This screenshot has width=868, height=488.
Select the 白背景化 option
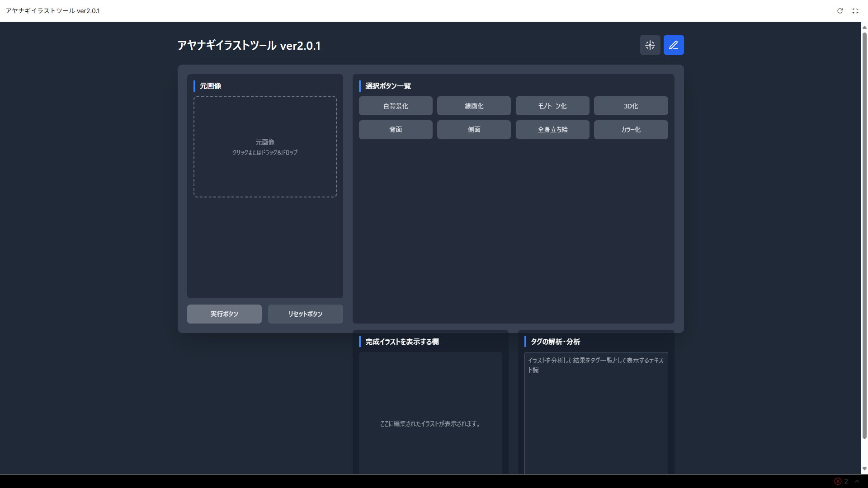tap(396, 106)
